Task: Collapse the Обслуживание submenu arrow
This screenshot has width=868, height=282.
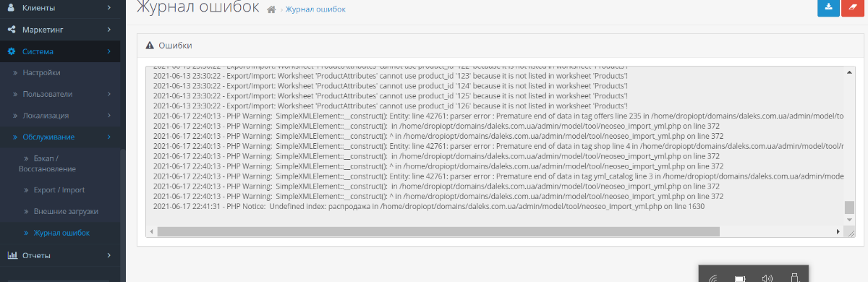Action: [109, 137]
